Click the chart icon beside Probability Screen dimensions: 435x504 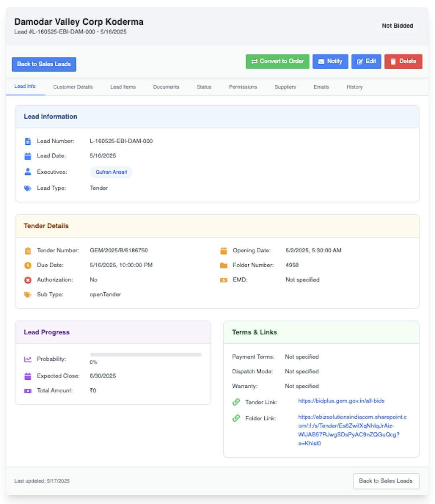[x=28, y=359]
